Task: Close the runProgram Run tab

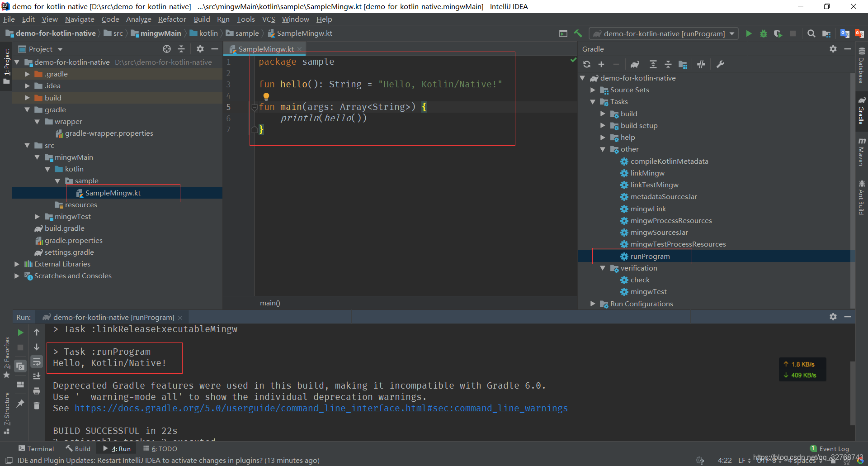Action: pos(180,318)
